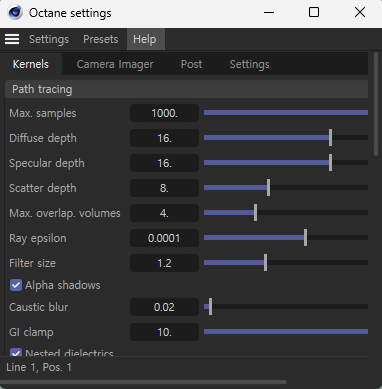382x389 pixels.
Task: Click the Max. samples label
Action: (43, 113)
